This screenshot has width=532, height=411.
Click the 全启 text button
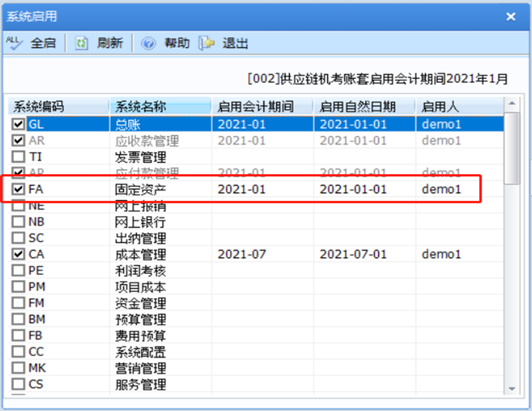tap(43, 44)
